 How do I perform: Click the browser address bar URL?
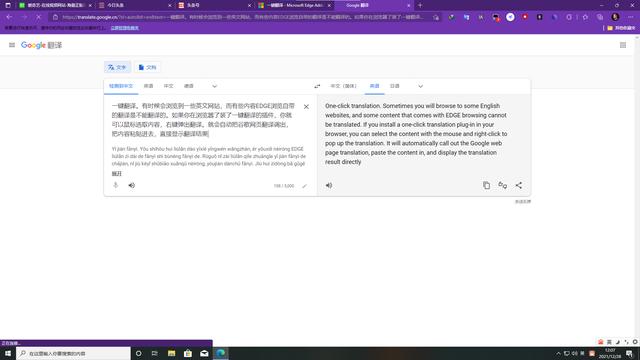tap(243, 17)
